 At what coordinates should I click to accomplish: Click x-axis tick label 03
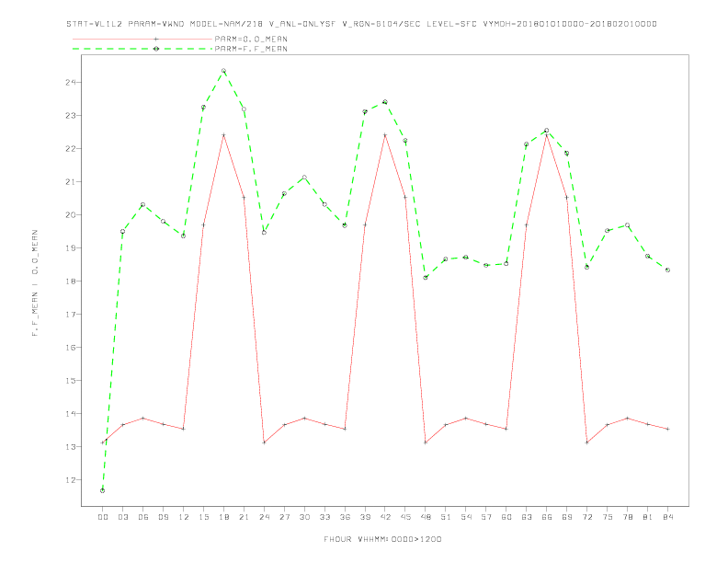[122, 517]
